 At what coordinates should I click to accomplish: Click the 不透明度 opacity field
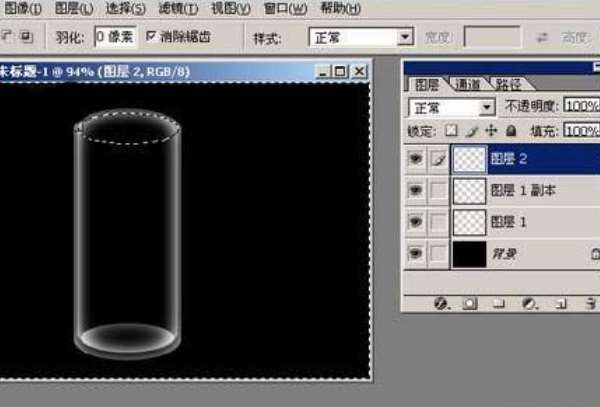click(x=582, y=106)
